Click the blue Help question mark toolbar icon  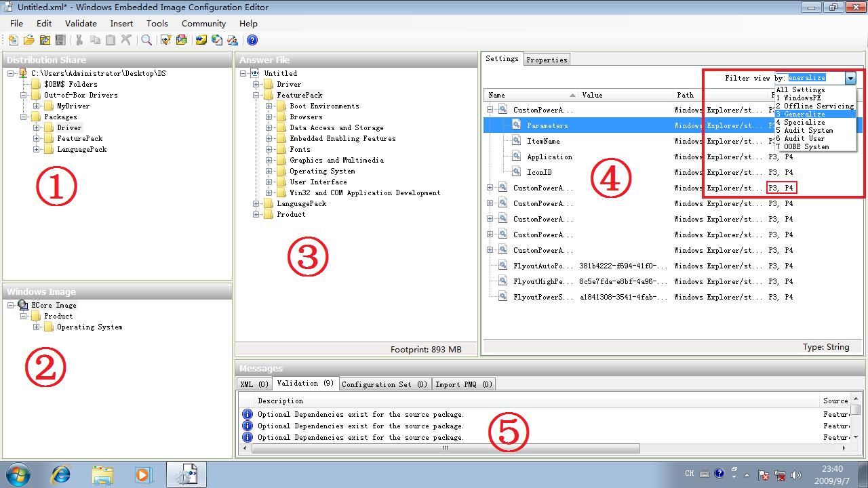(252, 40)
